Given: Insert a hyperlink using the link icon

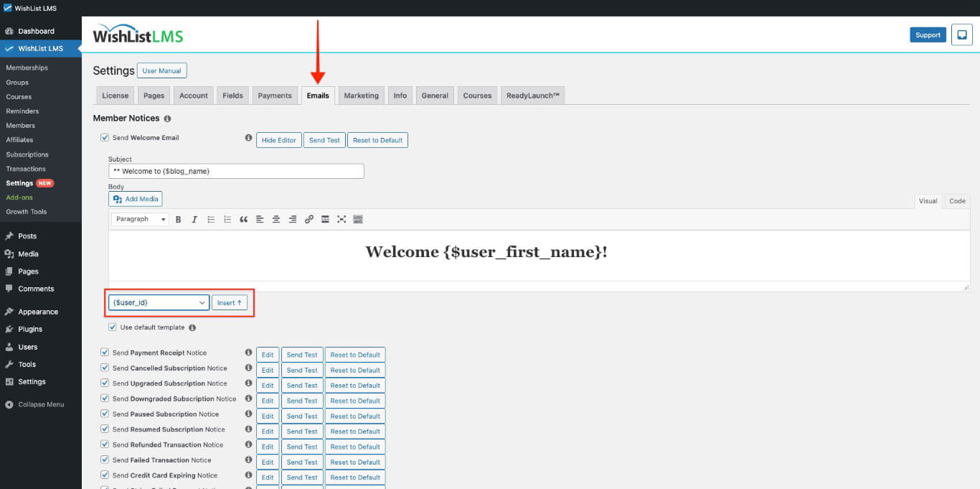Looking at the screenshot, I should [309, 219].
